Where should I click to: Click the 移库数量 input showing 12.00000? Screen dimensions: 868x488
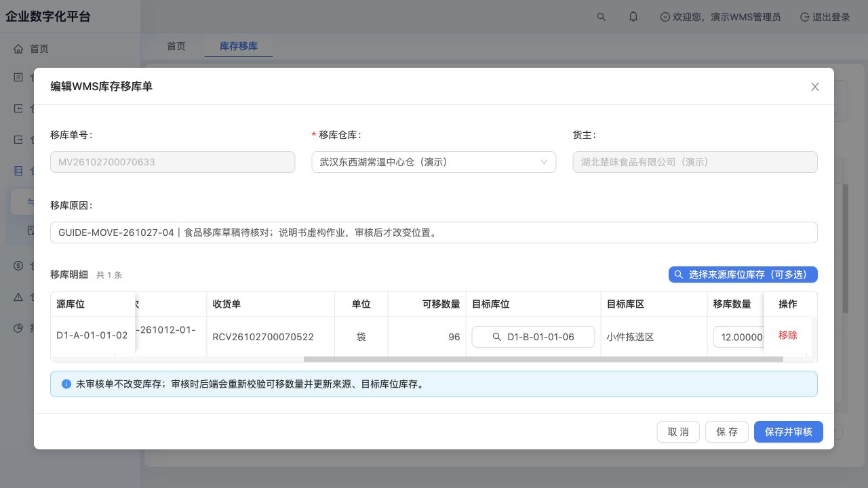[738, 337]
